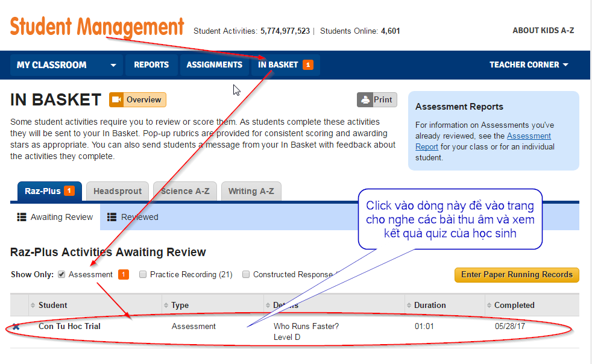Image resolution: width=592 pixels, height=364 pixels.
Task: Click Enter Paper Running Records button
Action: click(517, 275)
